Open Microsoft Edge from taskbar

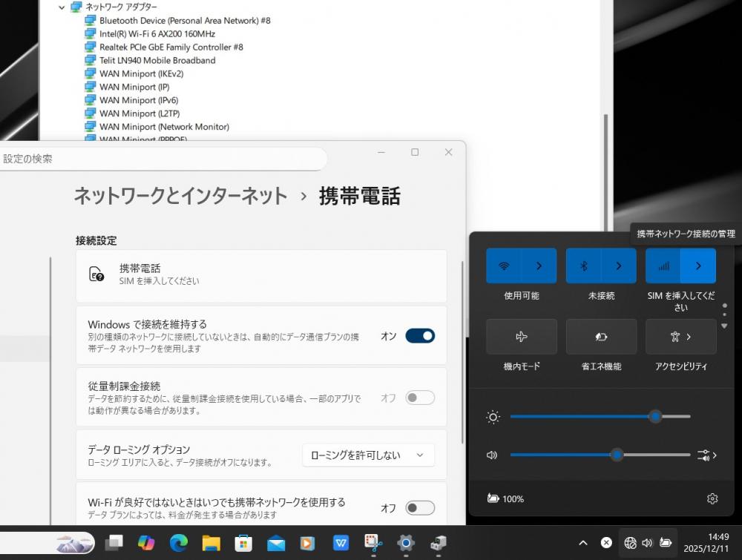point(178,543)
